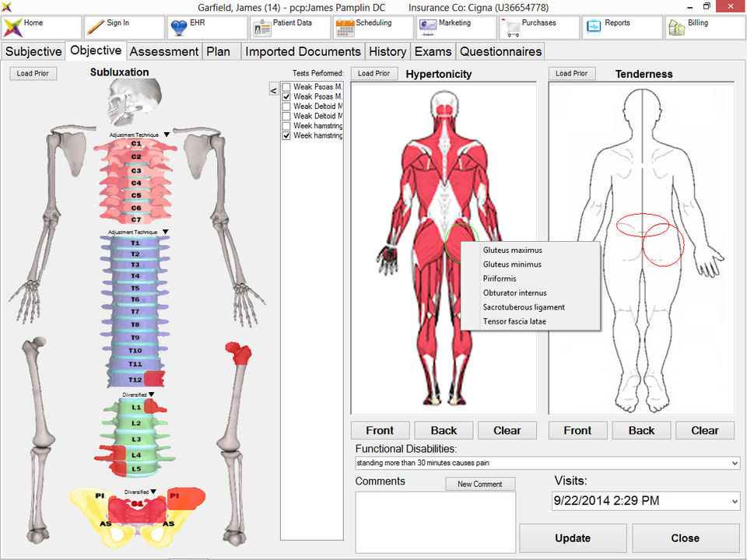Viewport: 747px width, 560px height.
Task: Click the skull image
Action: [x=135, y=103]
